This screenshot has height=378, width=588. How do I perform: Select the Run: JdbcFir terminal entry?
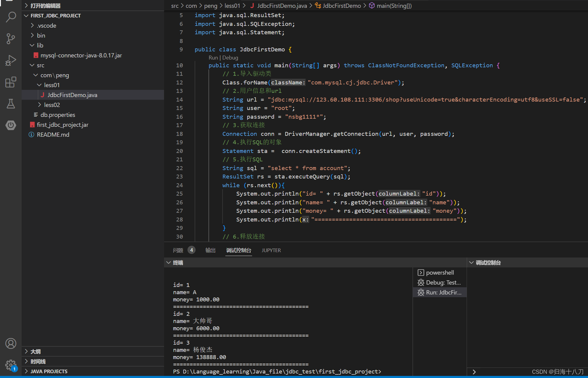[440, 292]
